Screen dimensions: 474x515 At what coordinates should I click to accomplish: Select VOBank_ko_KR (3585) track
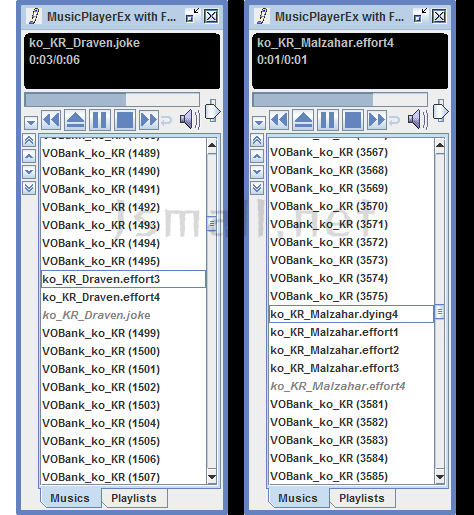click(x=351, y=476)
